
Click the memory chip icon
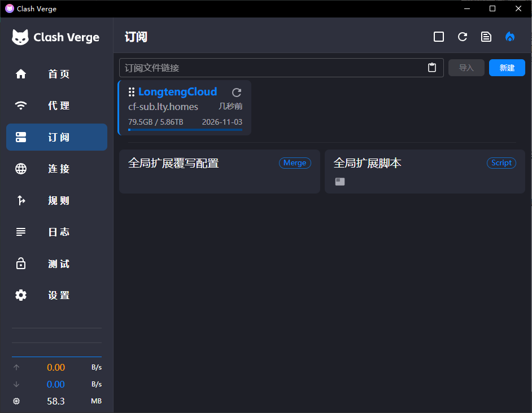(16, 401)
